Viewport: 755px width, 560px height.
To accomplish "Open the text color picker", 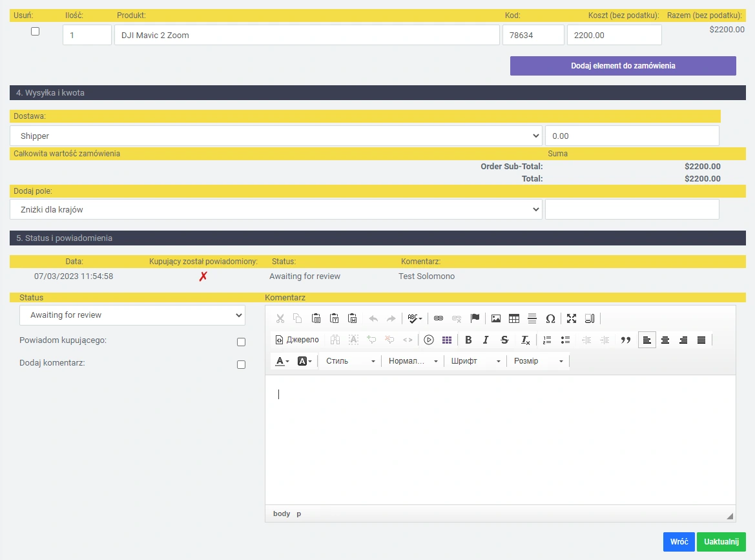I will pos(282,361).
